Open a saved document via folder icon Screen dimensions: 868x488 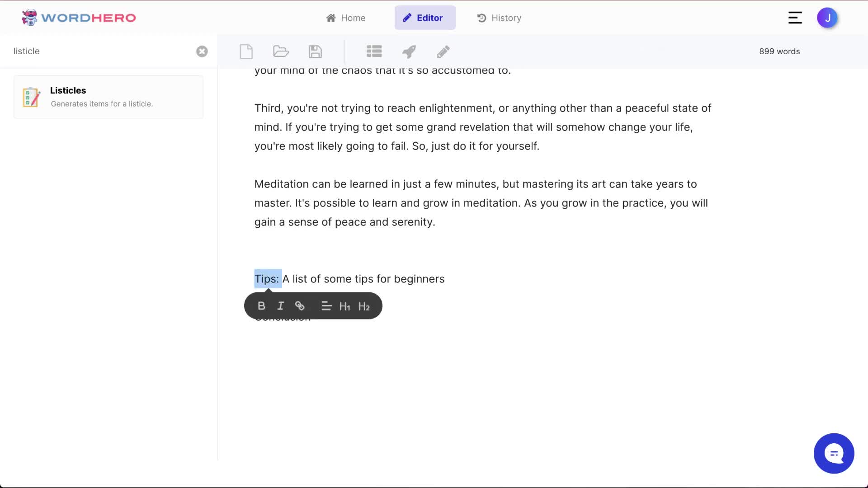[281, 52]
